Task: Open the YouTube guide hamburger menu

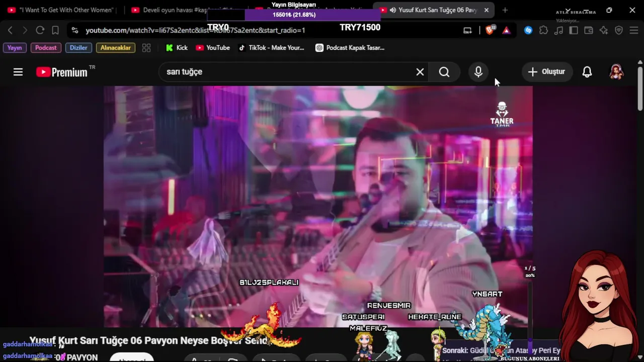Action: tap(18, 72)
